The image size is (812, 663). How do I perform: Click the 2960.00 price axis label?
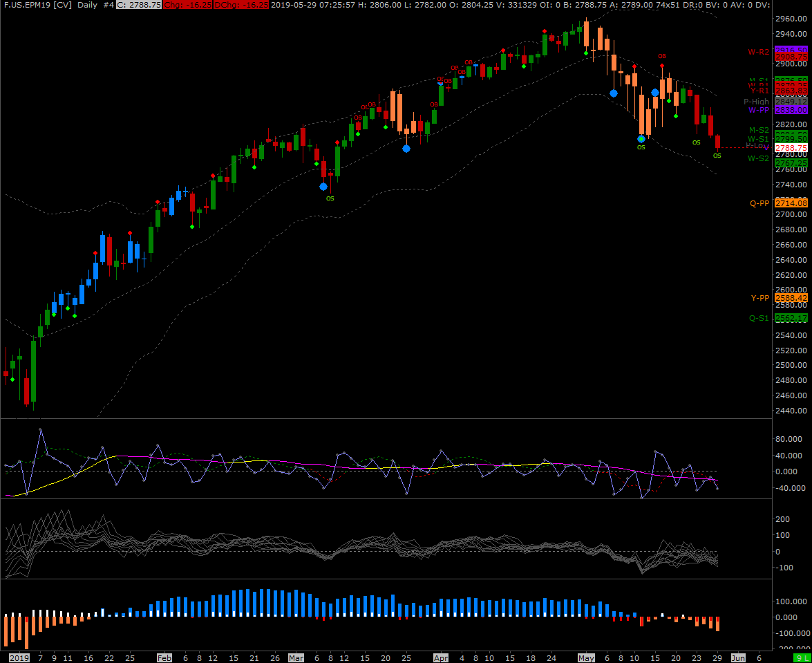click(793, 19)
